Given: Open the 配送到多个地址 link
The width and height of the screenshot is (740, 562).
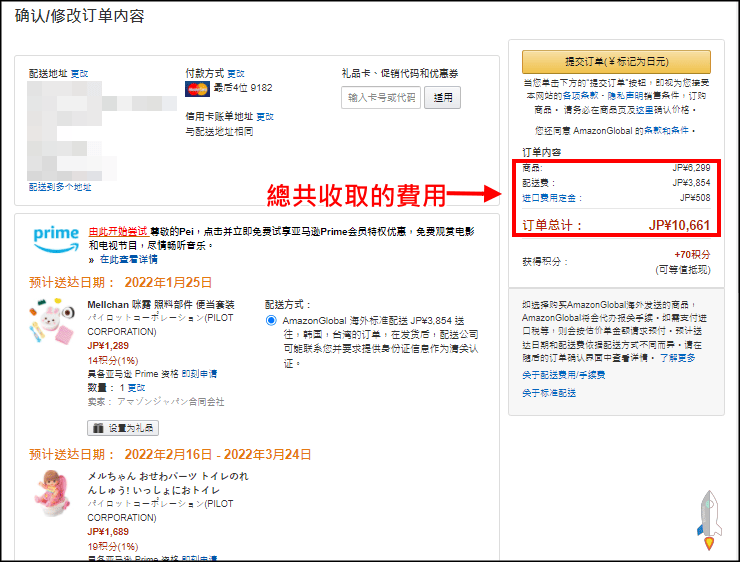Looking at the screenshot, I should tap(60, 187).
